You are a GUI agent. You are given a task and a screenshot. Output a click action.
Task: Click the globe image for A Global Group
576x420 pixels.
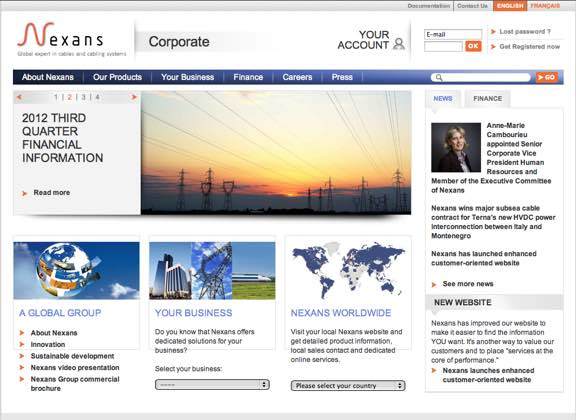(x=76, y=270)
